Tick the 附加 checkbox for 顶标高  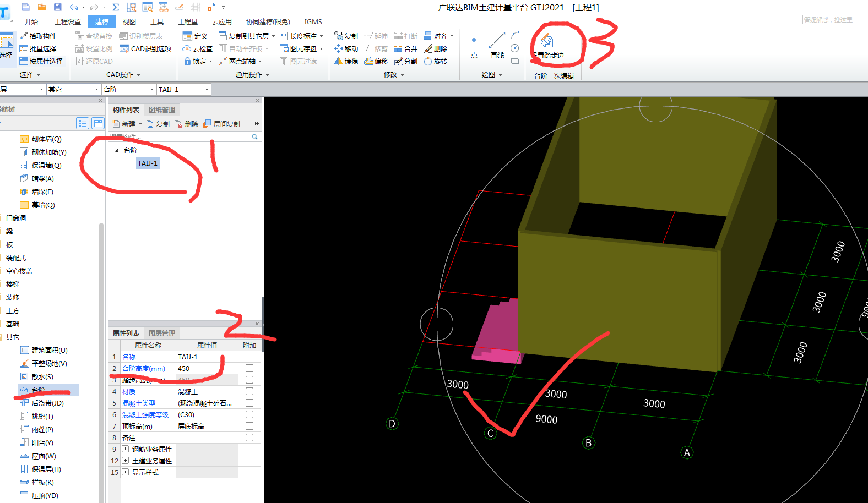(249, 426)
